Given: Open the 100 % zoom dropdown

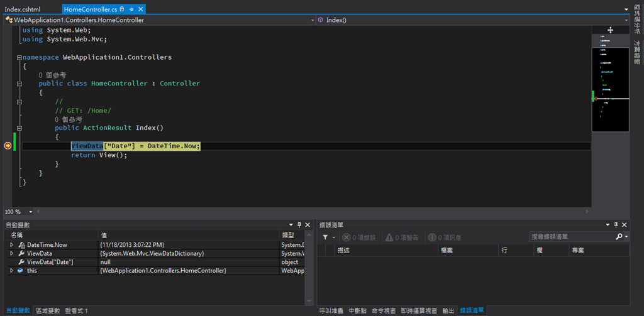Looking at the screenshot, I should pyautogui.click(x=31, y=212).
